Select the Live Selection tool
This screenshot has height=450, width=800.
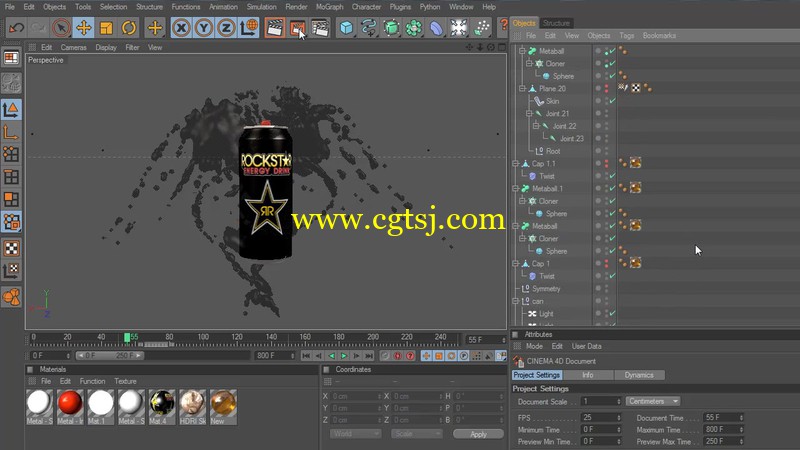(61, 28)
